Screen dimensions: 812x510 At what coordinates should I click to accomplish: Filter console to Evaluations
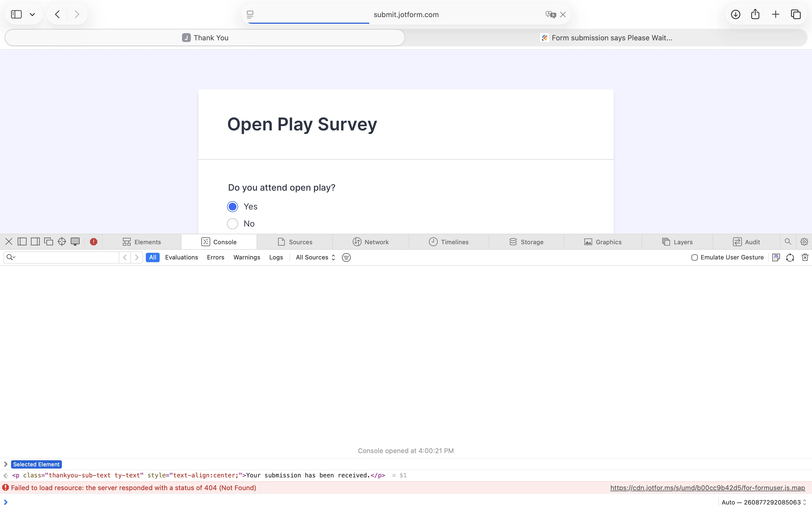pyautogui.click(x=181, y=257)
